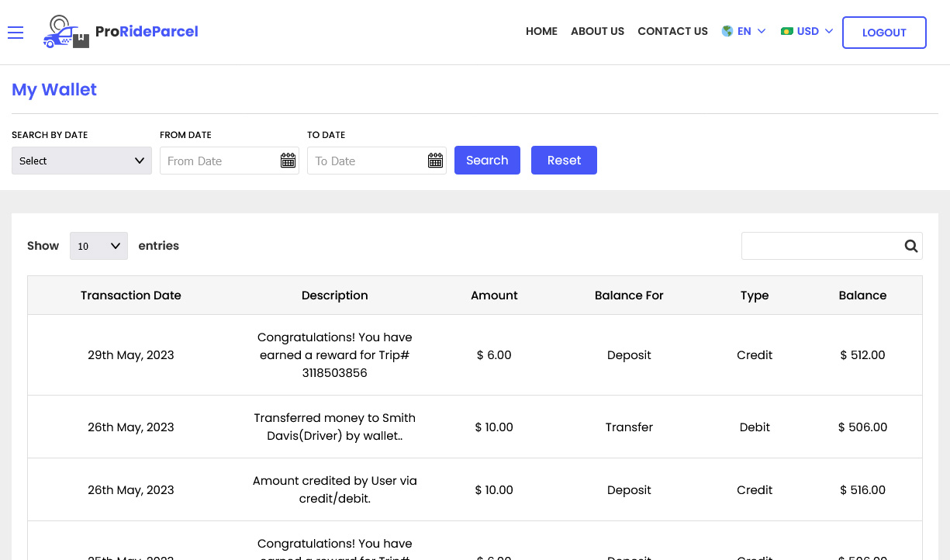The width and height of the screenshot is (950, 560).
Task: Go to the HOME page
Action: click(541, 31)
